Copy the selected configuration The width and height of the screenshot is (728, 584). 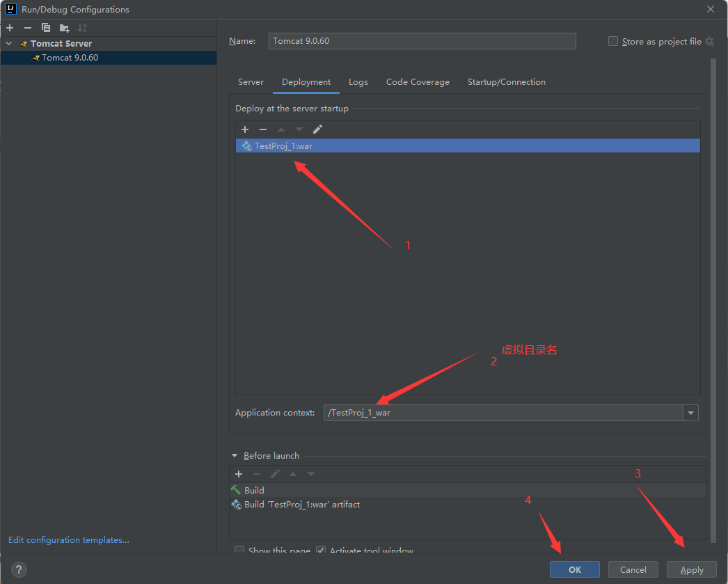click(x=45, y=28)
